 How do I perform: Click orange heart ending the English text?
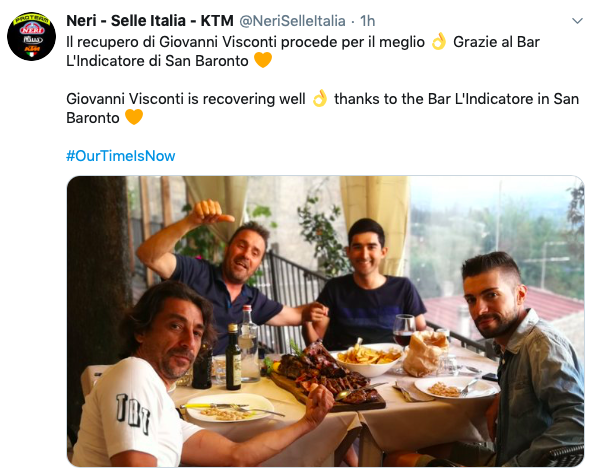(134, 117)
